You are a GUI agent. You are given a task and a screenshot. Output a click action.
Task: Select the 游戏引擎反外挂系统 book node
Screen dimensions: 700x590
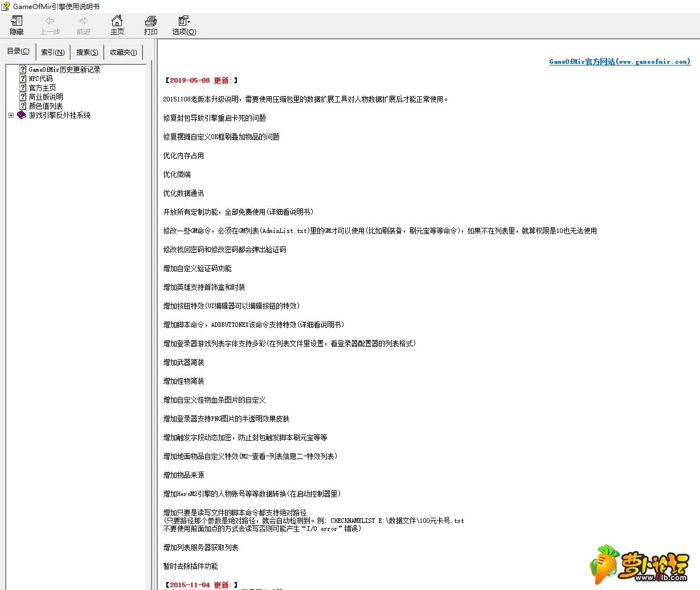(60, 115)
